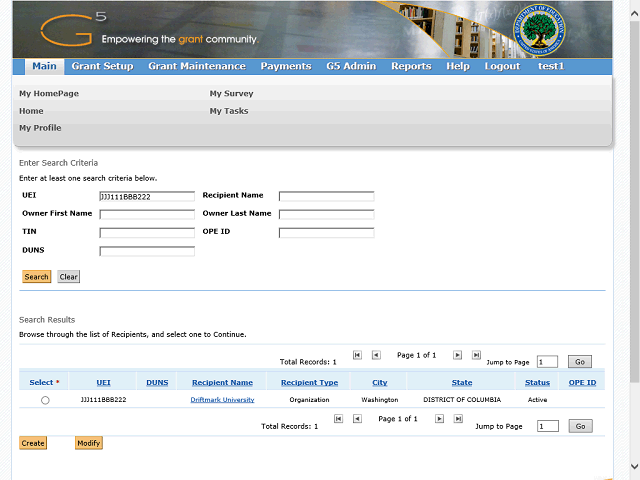
Task: Click the vertical page scrollbar
Action: pyautogui.click(x=634, y=200)
